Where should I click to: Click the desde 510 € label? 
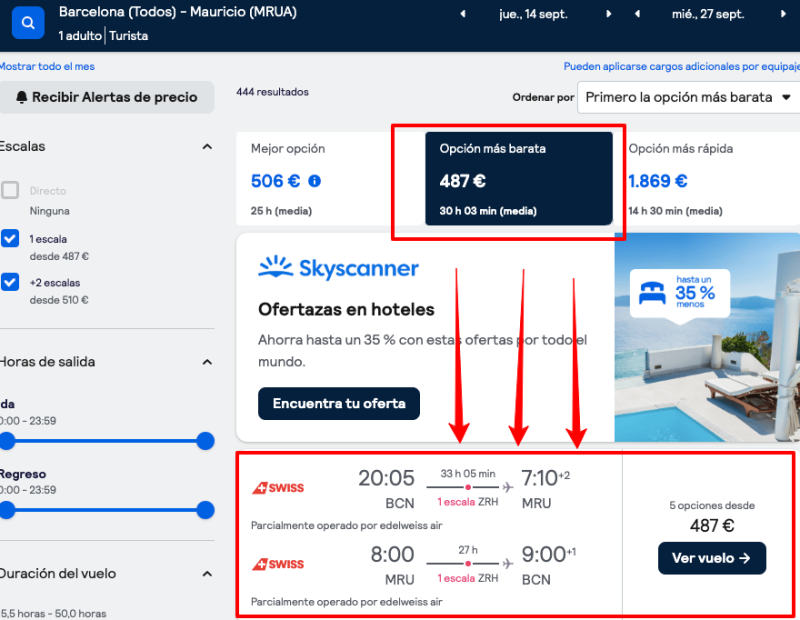tap(59, 300)
